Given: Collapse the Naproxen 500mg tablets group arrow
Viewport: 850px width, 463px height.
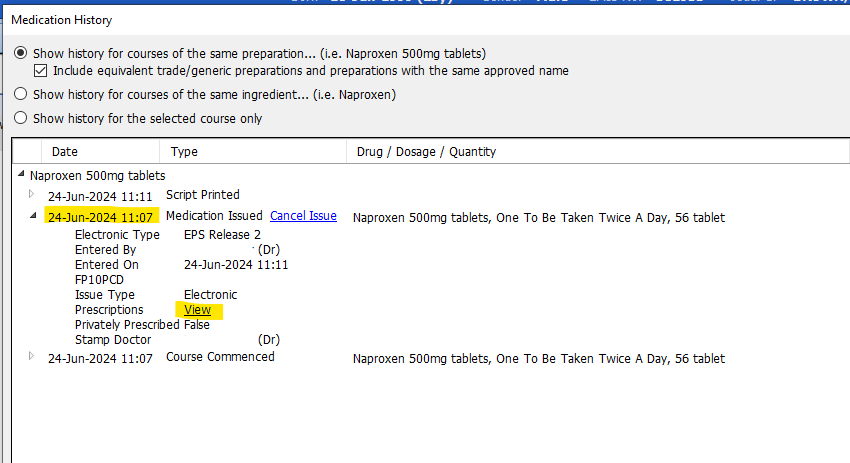Looking at the screenshot, I should pyautogui.click(x=21, y=175).
